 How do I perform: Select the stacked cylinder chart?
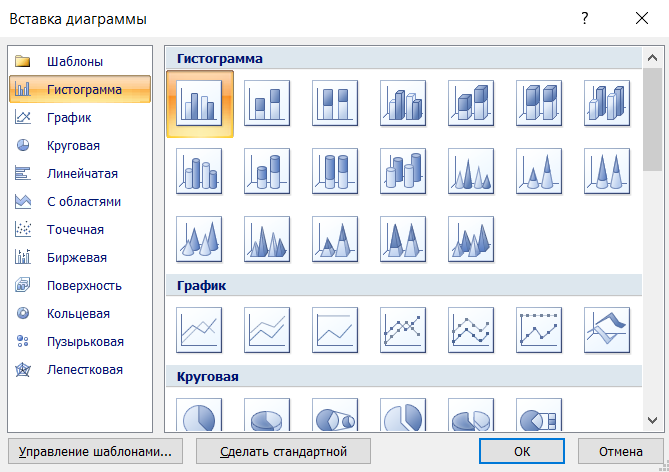tap(267, 171)
